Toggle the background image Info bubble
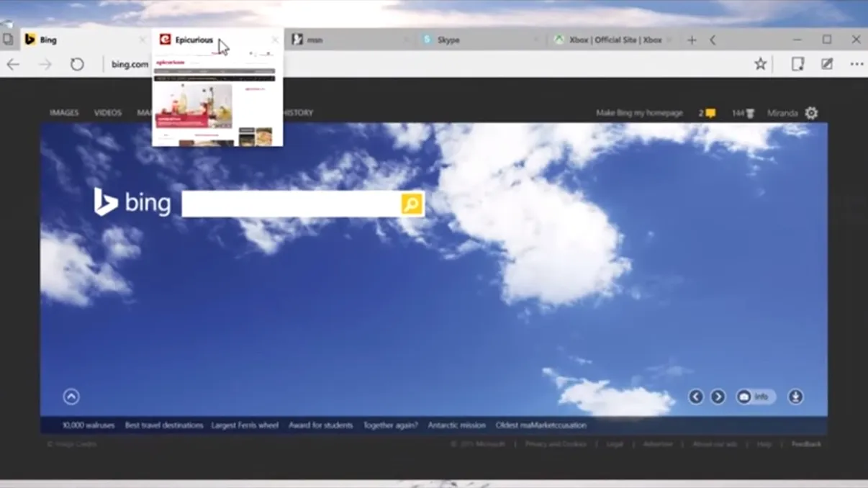Image resolution: width=868 pixels, height=488 pixels. [x=755, y=397]
